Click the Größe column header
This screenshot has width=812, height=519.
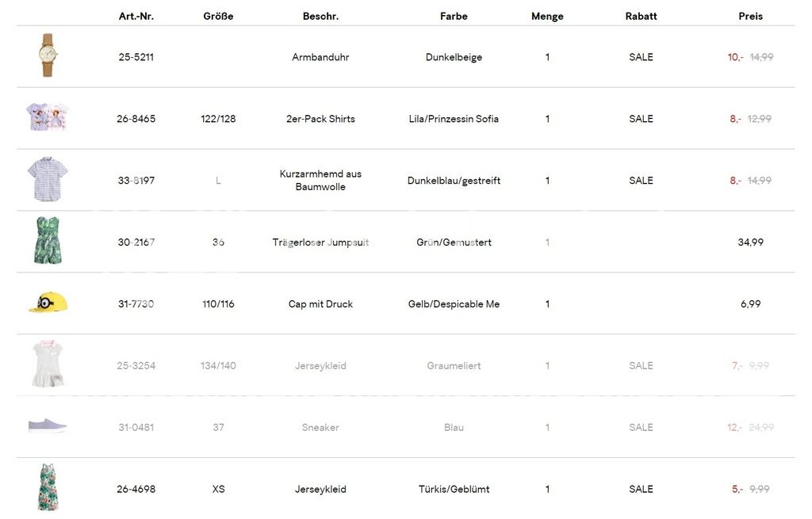(x=218, y=16)
